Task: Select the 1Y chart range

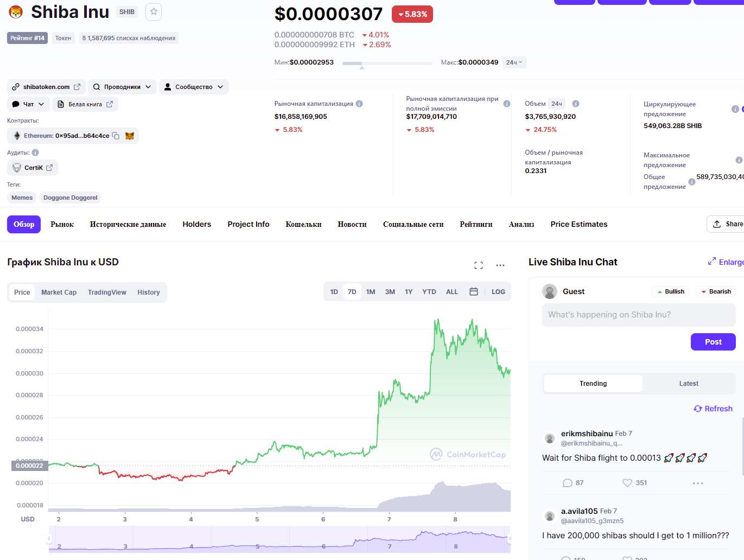Action: [x=409, y=292]
